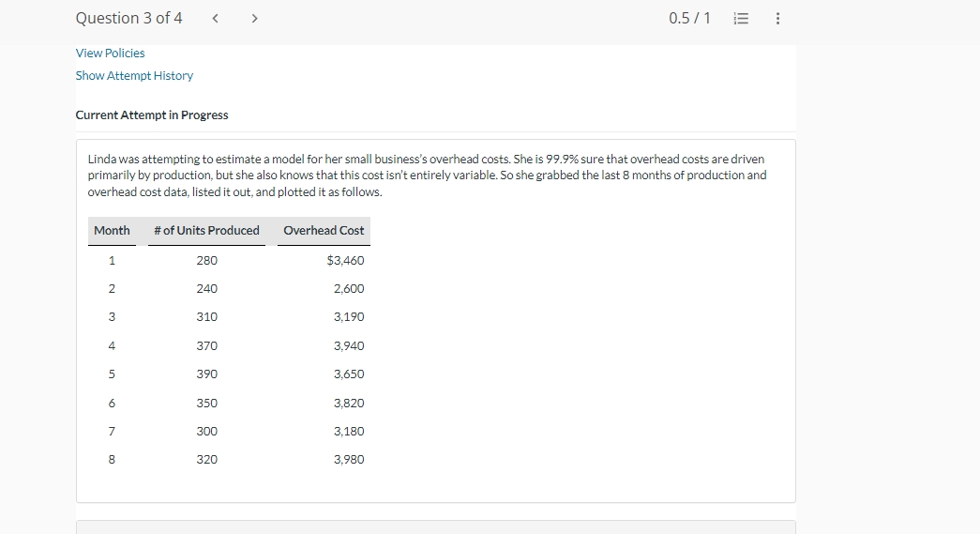This screenshot has width=980, height=534.
Task: Go to next question arrow
Action: pos(254,18)
